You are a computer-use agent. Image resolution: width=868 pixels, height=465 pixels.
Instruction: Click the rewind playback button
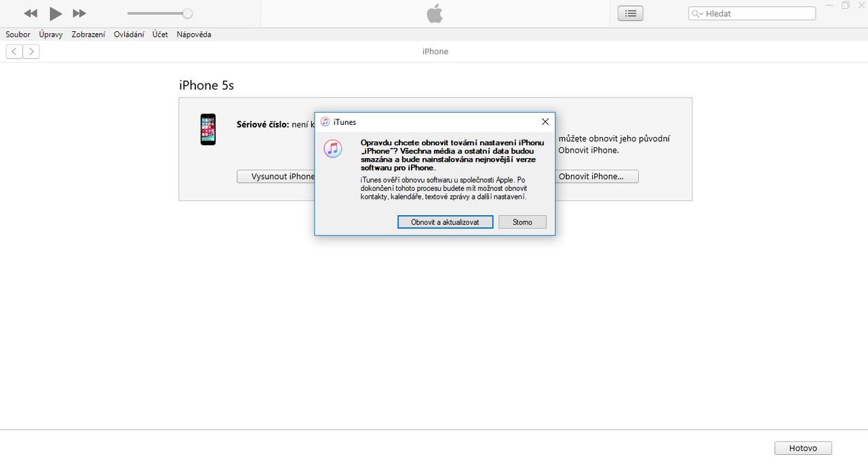(x=31, y=14)
